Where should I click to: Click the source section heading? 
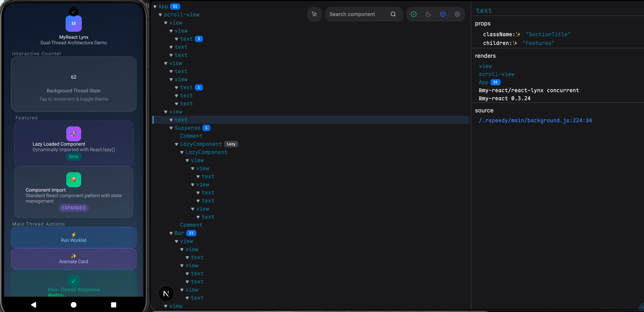tap(484, 111)
